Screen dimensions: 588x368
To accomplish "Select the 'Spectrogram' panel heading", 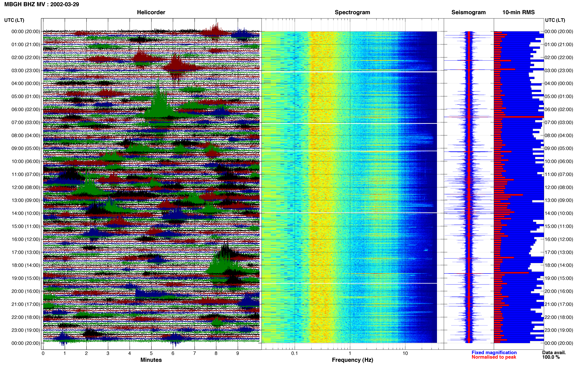I will 352,12.
